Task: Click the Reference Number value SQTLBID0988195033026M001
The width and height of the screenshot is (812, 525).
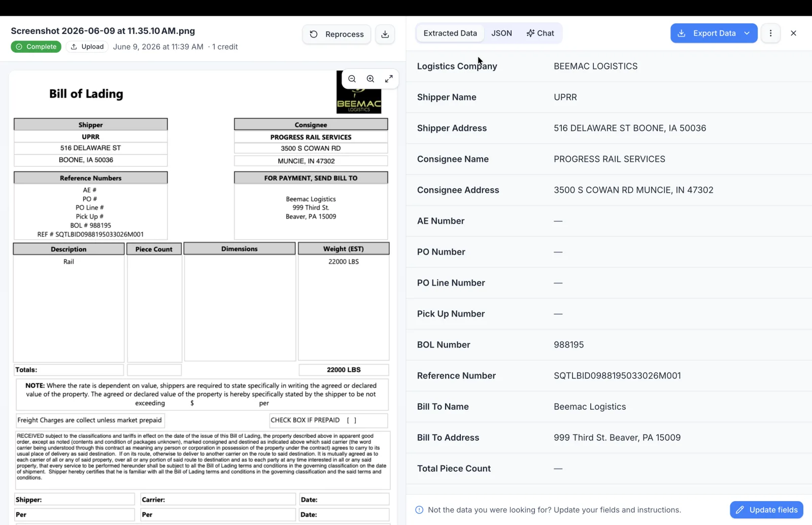Action: [617, 375]
